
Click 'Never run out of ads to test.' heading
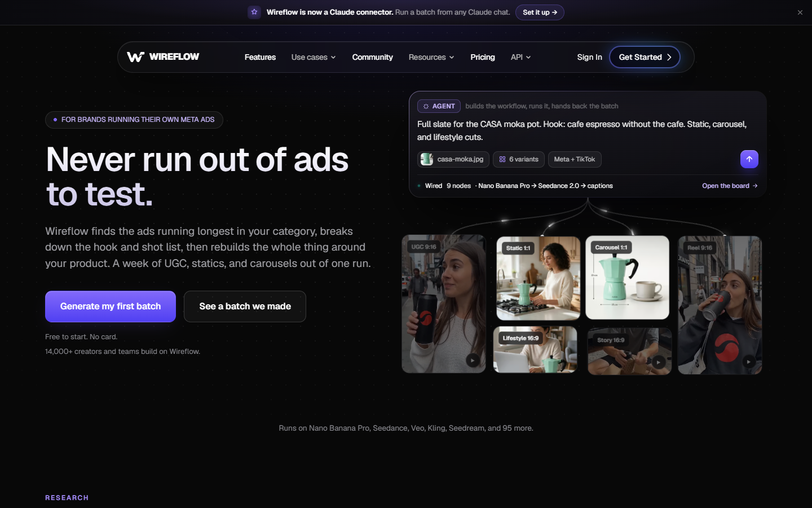click(197, 177)
